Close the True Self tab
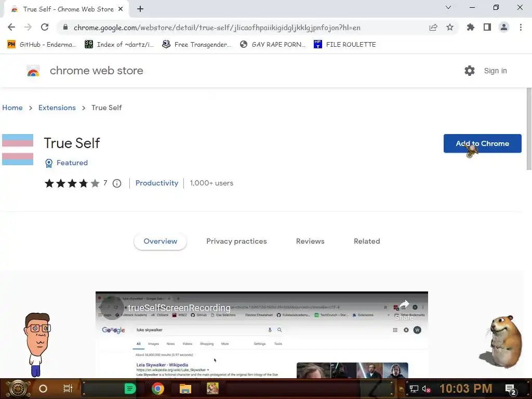Viewport: 532px width, 399px height. [x=121, y=9]
